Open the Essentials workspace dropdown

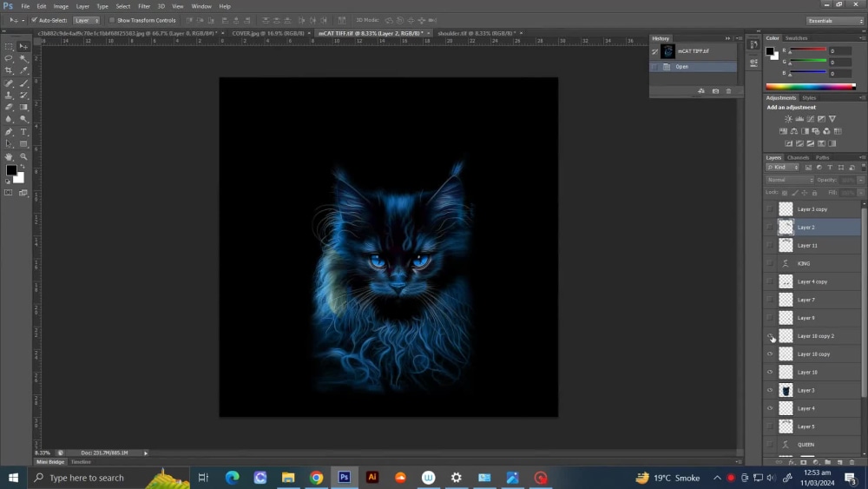point(835,21)
